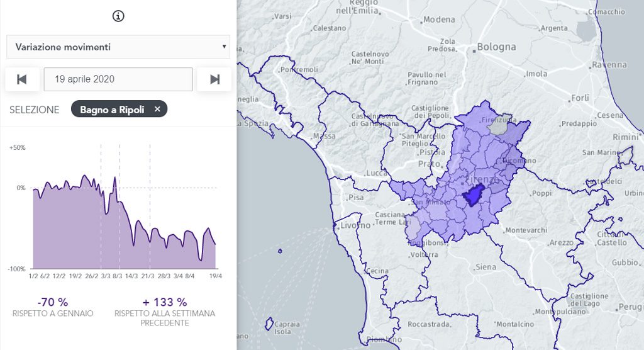Click the -70 % rispetto a gennaio value
The width and height of the screenshot is (644, 350).
pyautogui.click(x=52, y=302)
